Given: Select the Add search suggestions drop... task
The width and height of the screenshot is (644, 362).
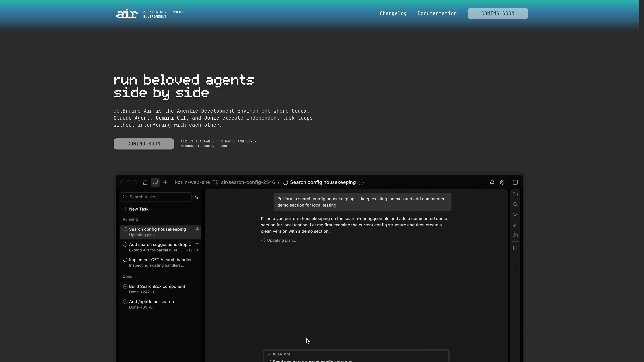Looking at the screenshot, I should 160,247.
